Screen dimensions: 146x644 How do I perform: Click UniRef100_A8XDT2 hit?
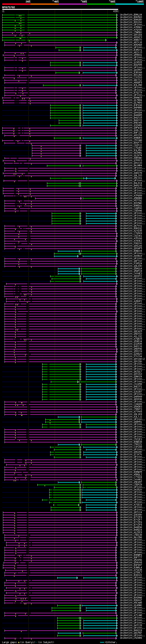pyautogui.click(x=131, y=276)
